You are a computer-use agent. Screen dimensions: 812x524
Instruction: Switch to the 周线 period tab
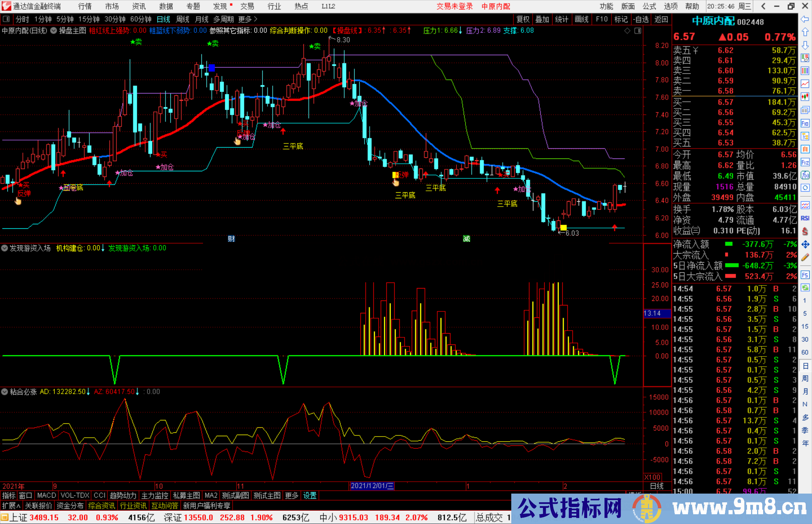[x=183, y=19]
